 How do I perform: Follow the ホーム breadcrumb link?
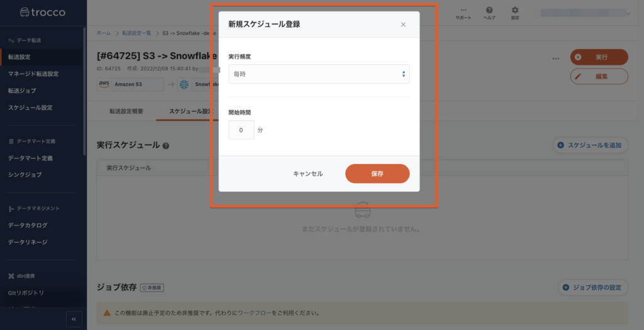[104, 33]
